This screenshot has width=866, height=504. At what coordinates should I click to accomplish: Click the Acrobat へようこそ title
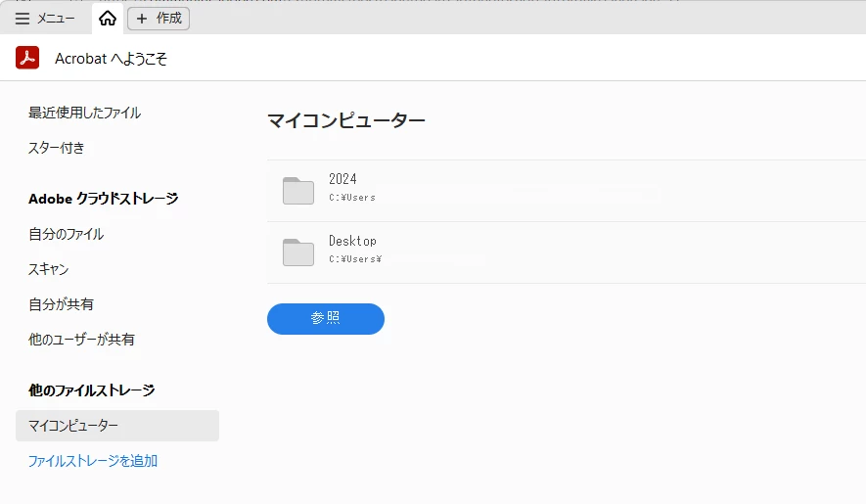pos(111,59)
